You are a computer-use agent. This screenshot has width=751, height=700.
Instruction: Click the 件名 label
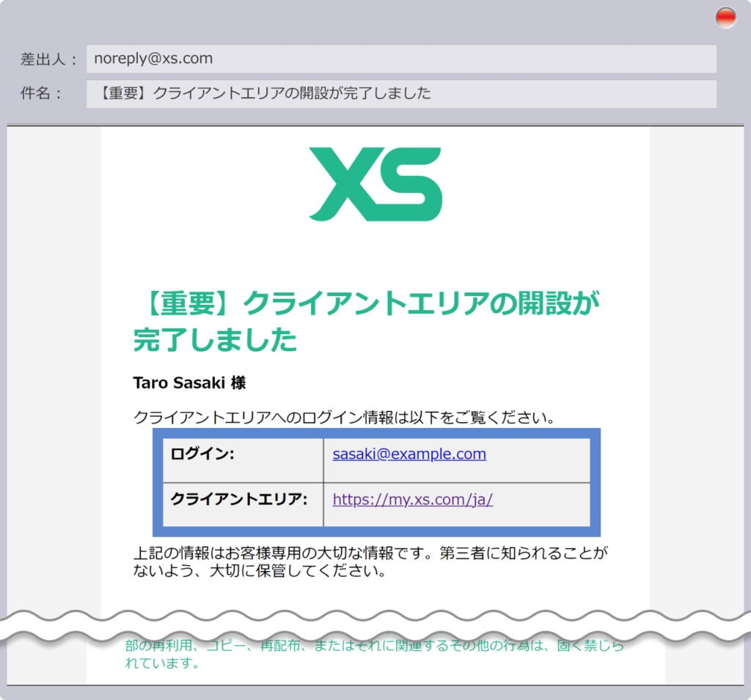coord(41,93)
